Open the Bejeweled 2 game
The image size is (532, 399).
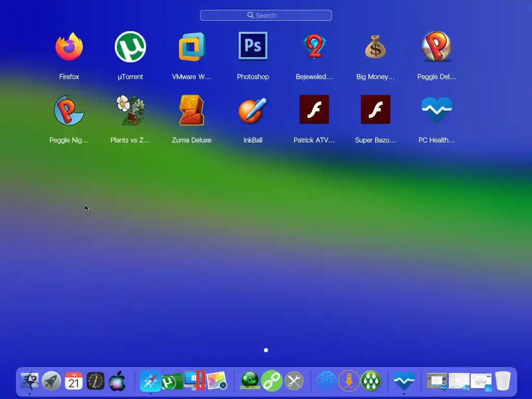click(x=314, y=46)
